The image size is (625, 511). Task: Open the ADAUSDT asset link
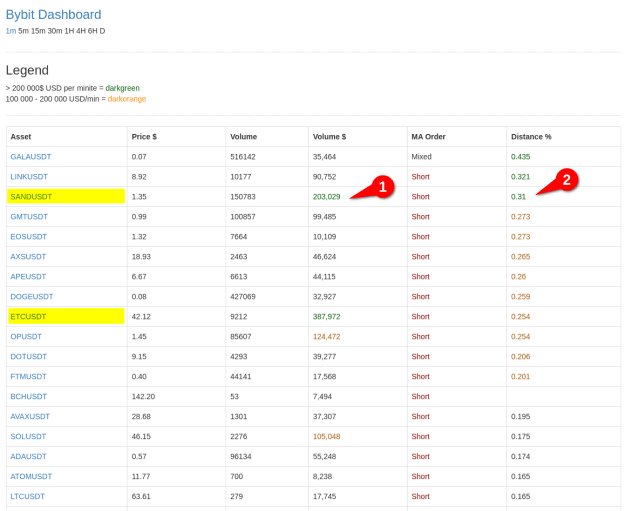[29, 456]
